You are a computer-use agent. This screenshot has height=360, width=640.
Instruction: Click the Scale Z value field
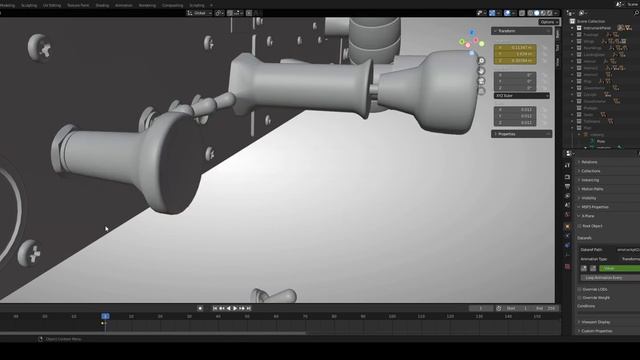(x=515, y=122)
